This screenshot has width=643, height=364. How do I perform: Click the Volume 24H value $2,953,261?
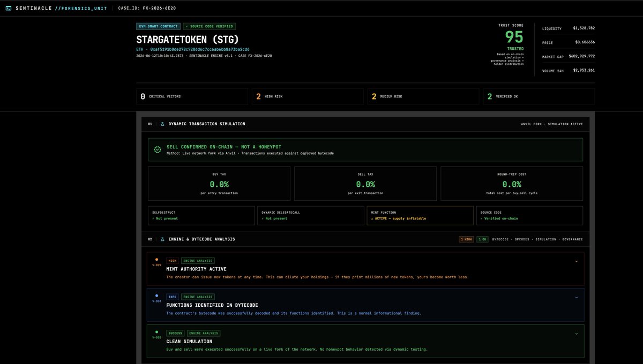[584, 70]
